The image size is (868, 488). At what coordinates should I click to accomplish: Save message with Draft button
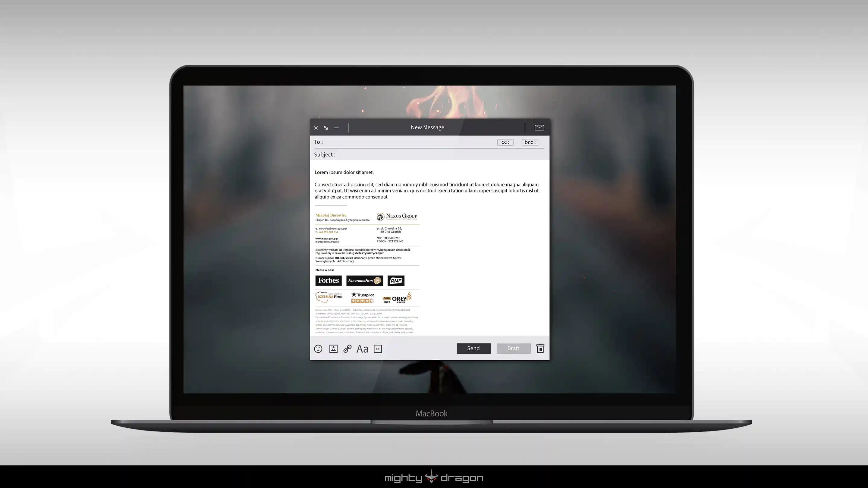tap(513, 348)
